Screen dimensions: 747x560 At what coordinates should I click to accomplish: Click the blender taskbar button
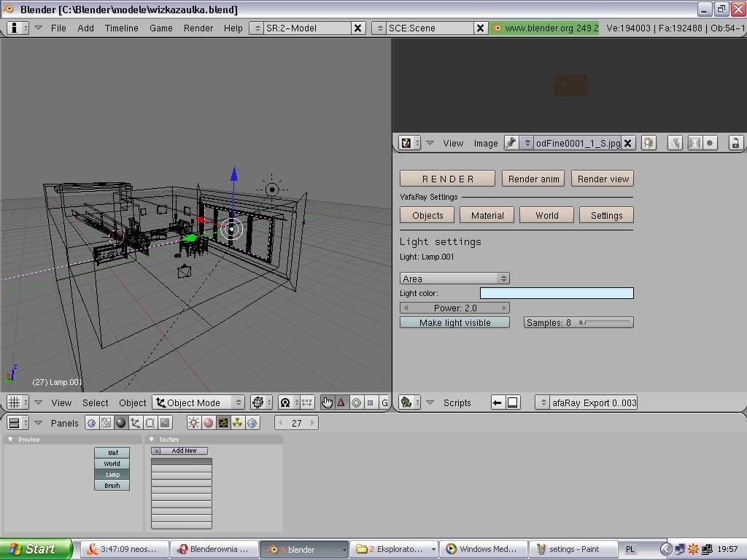303,549
